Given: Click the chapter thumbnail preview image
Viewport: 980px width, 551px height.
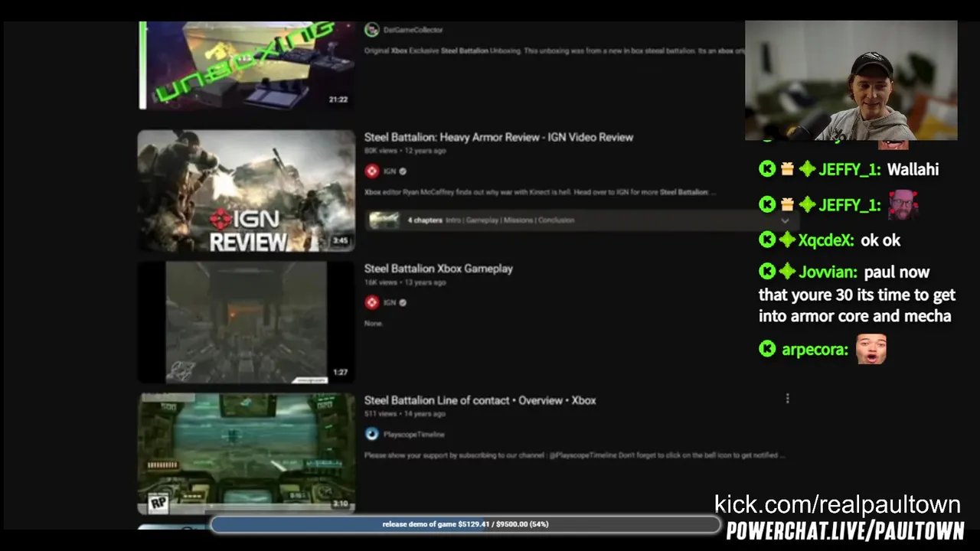Looking at the screenshot, I should (384, 220).
